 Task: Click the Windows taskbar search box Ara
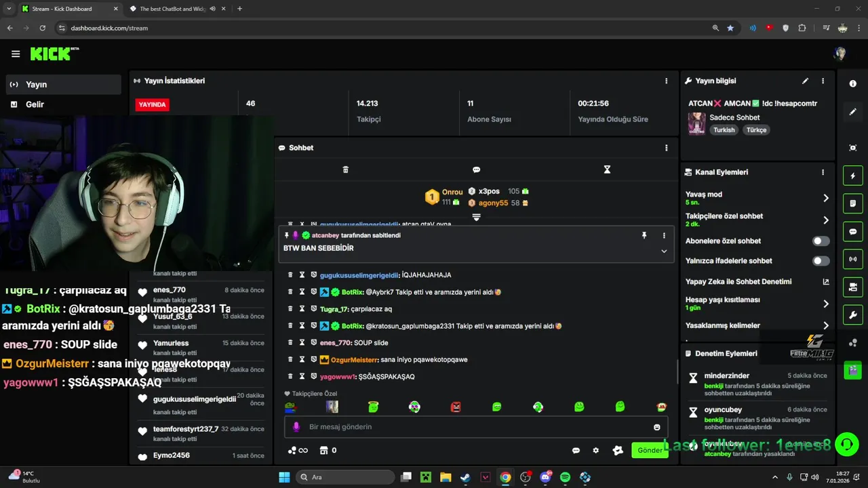click(x=345, y=477)
